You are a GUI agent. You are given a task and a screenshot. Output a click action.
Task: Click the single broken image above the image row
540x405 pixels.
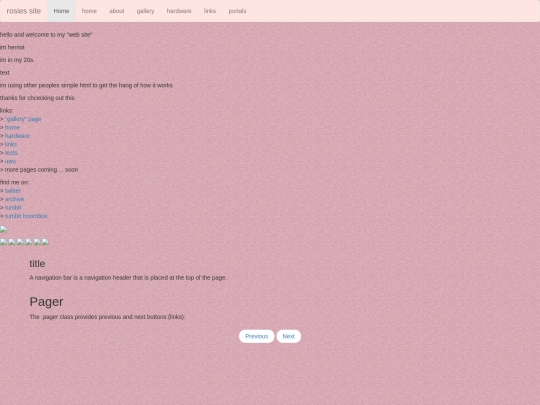pos(3,230)
